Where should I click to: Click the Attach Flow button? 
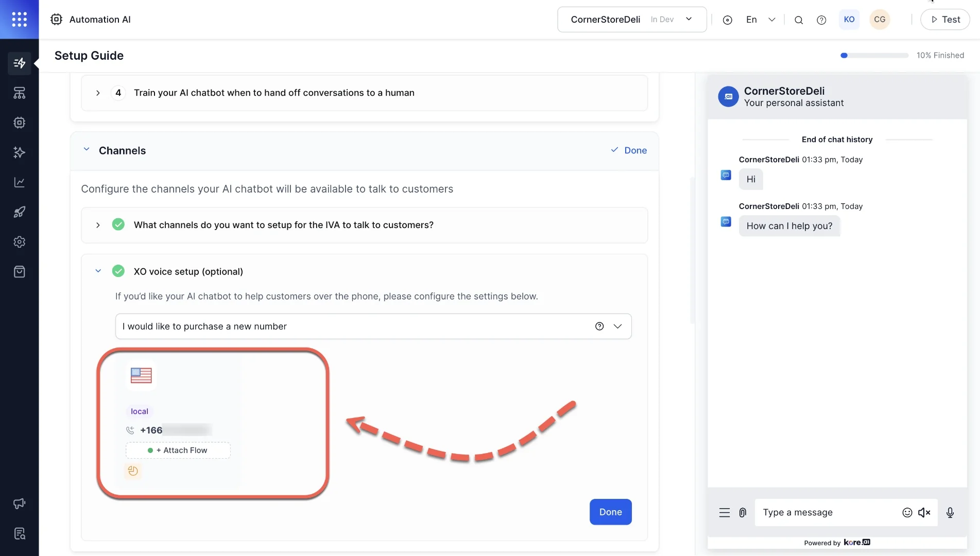pos(178,450)
